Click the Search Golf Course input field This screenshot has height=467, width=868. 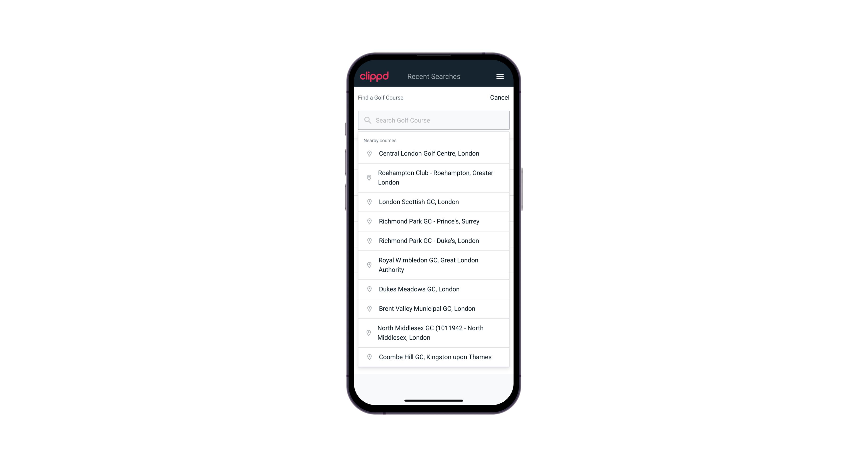pos(434,120)
